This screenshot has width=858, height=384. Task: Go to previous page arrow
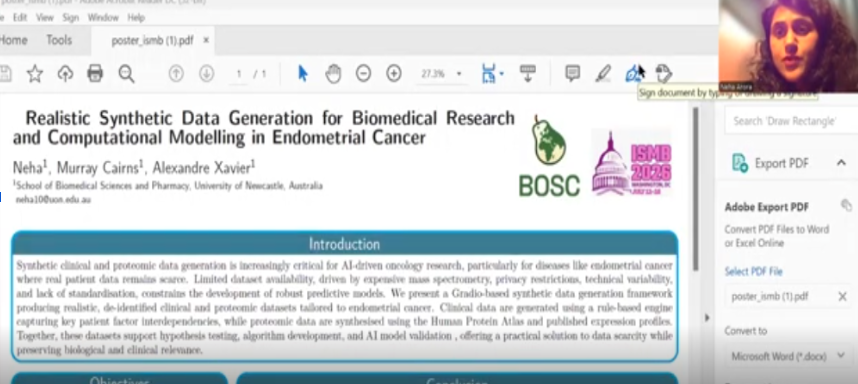point(176,73)
